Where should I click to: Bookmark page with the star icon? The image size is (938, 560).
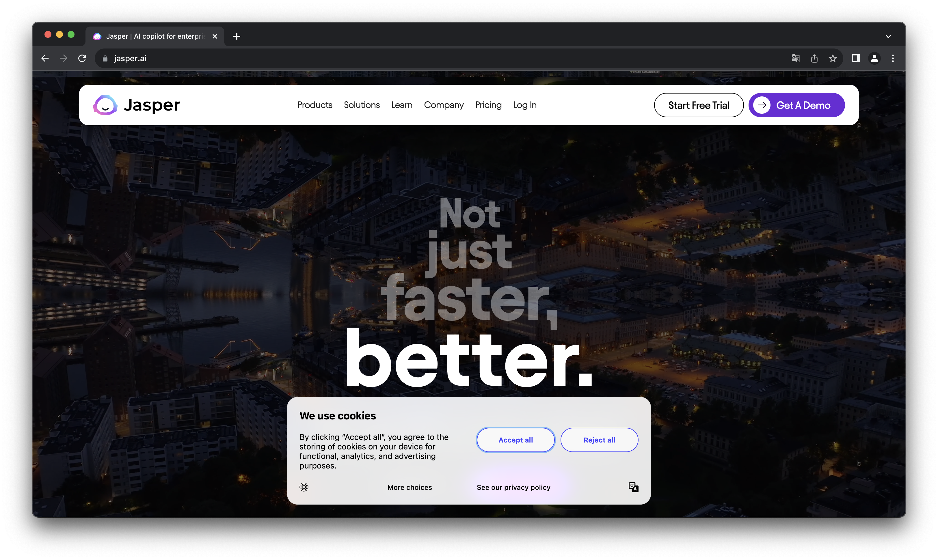point(833,59)
